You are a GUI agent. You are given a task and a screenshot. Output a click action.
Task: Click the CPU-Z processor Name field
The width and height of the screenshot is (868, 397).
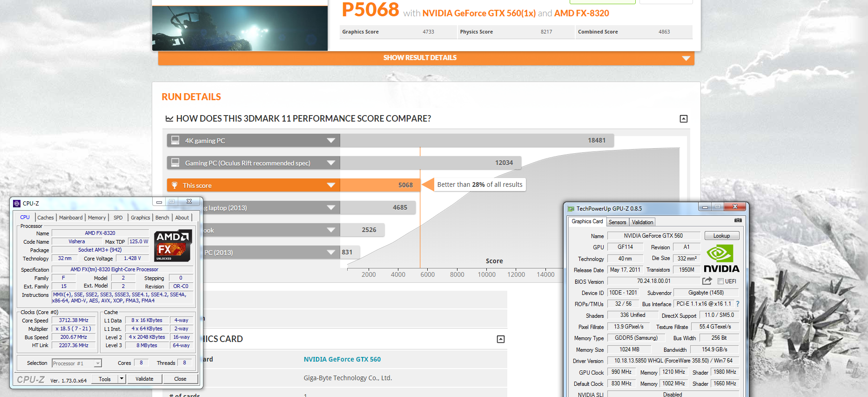coord(100,233)
